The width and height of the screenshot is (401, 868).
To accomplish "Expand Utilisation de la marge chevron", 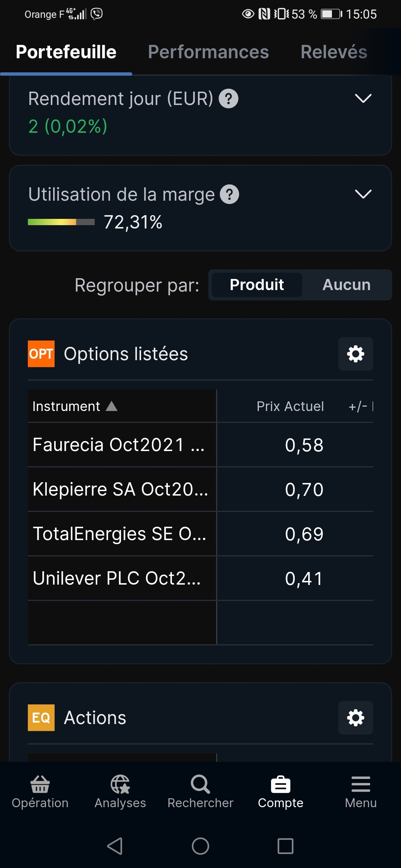I will pyautogui.click(x=363, y=194).
